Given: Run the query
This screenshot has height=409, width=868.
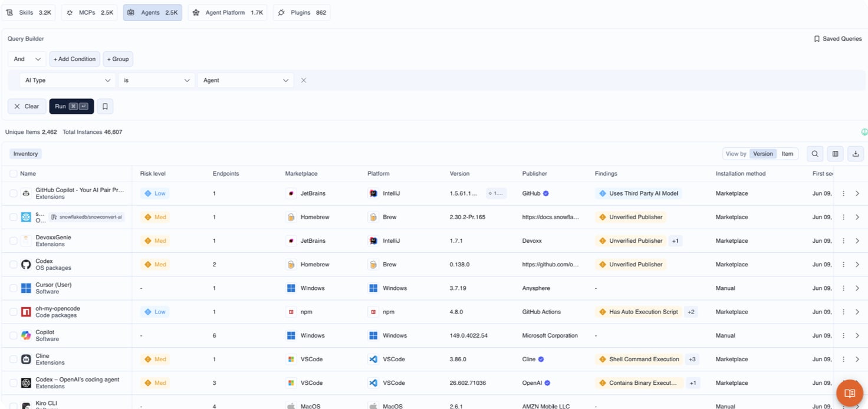Looking at the screenshot, I should tap(71, 107).
